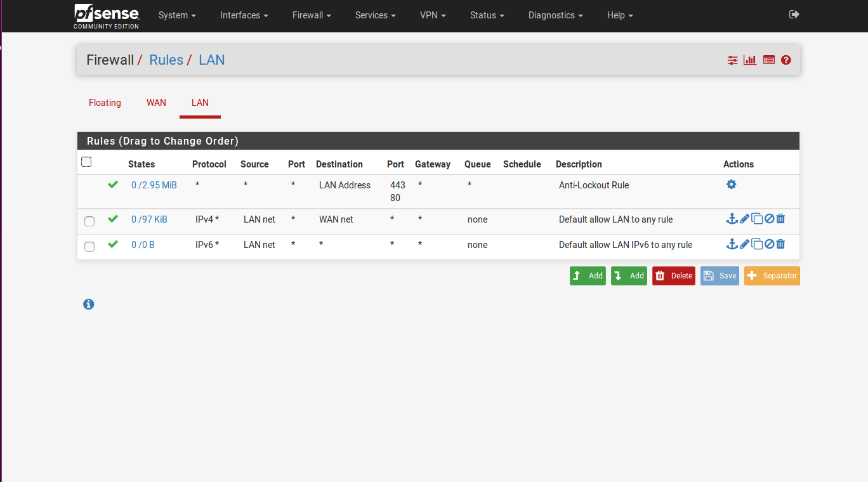The width and height of the screenshot is (868, 482).
Task: Click the logout icon in top navbar
Action: (794, 15)
